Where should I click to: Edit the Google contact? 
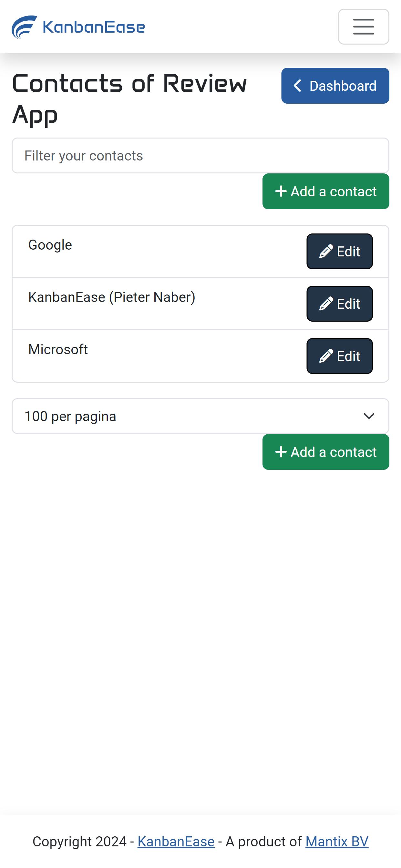340,251
